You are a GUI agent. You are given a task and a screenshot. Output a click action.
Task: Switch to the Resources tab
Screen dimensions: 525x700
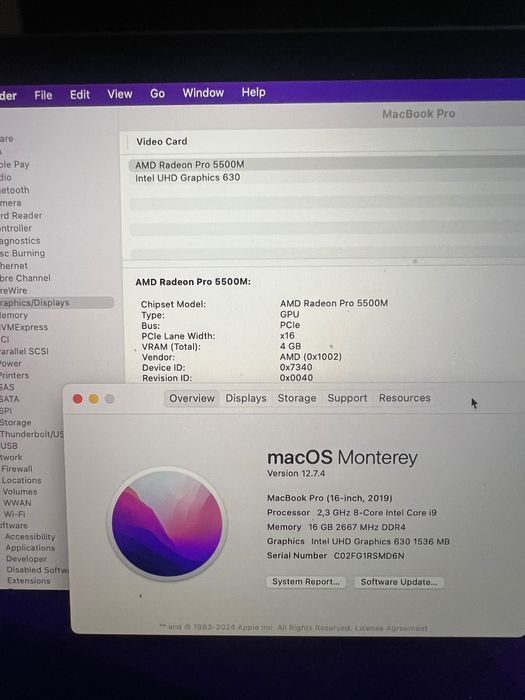(405, 398)
